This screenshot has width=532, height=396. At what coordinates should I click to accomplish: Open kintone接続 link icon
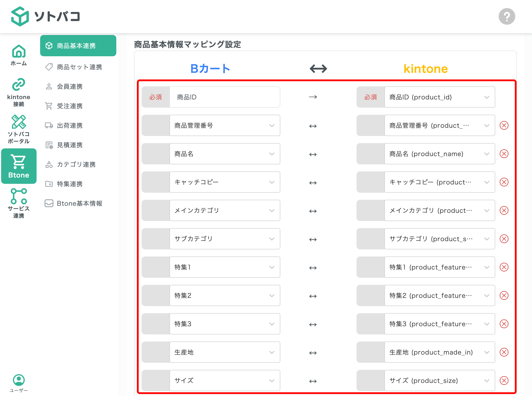pyautogui.click(x=19, y=85)
